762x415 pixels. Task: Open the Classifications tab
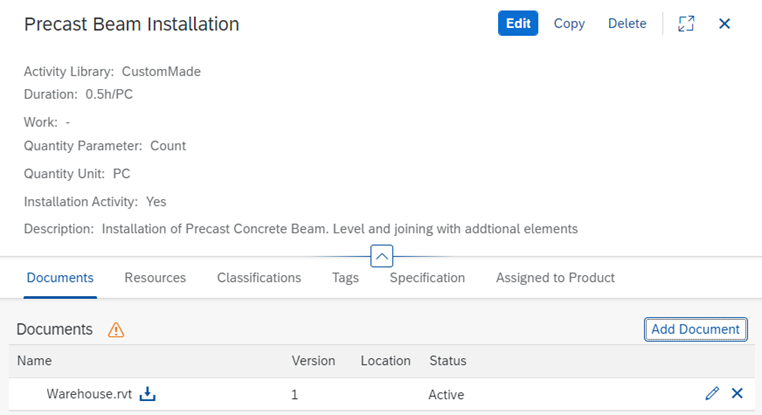click(x=259, y=277)
